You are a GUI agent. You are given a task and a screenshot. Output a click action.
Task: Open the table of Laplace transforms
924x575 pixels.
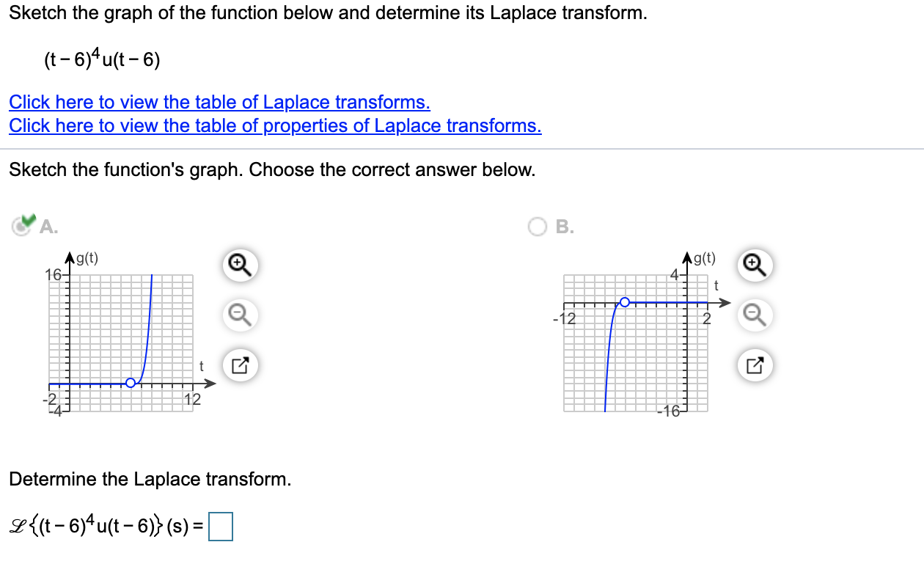pyautogui.click(x=219, y=102)
